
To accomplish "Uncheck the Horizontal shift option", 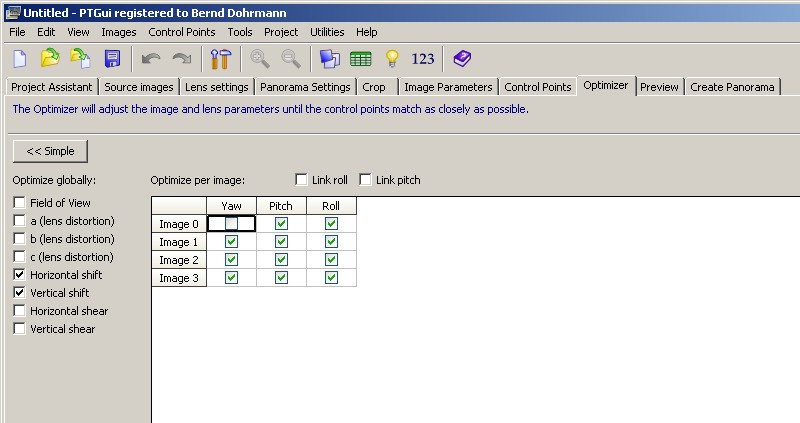I will [x=20, y=275].
